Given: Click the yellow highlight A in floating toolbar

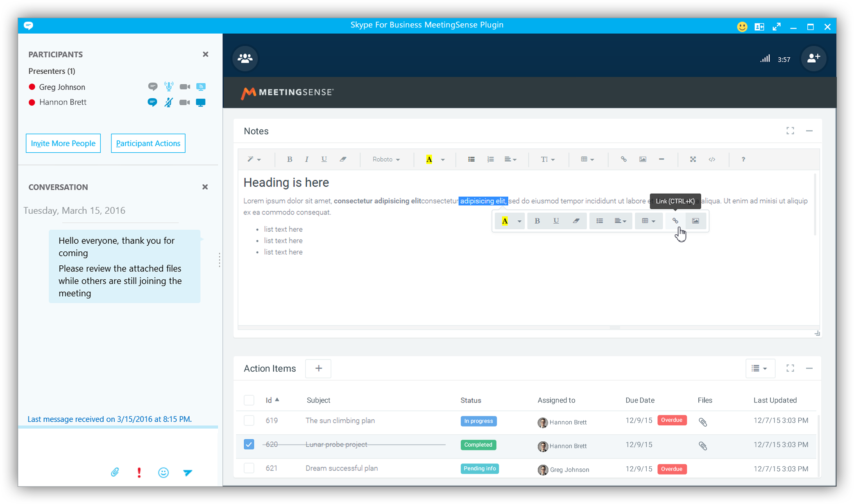Looking at the screenshot, I should tap(505, 221).
